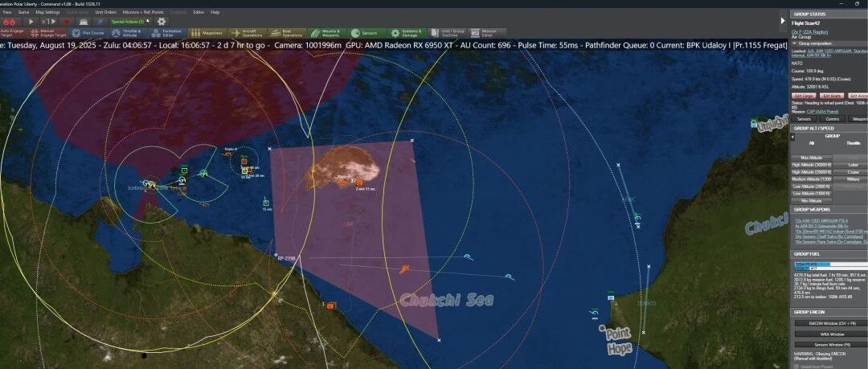Open Boat Operations window

tap(287, 33)
